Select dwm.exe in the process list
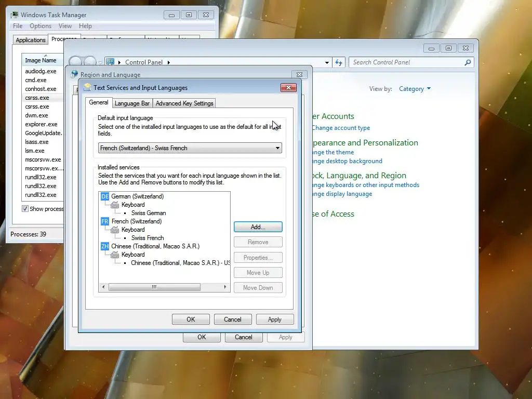532x399 pixels. click(36, 115)
